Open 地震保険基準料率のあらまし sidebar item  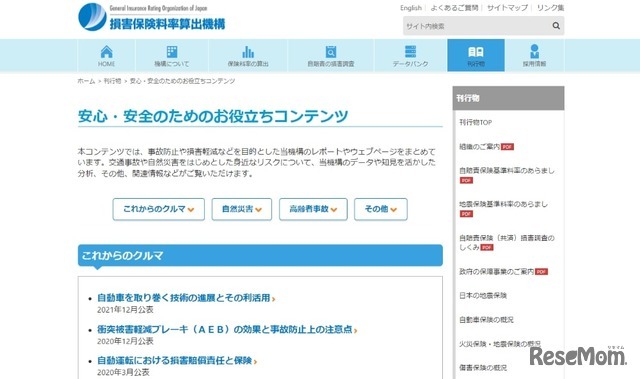coord(503,204)
